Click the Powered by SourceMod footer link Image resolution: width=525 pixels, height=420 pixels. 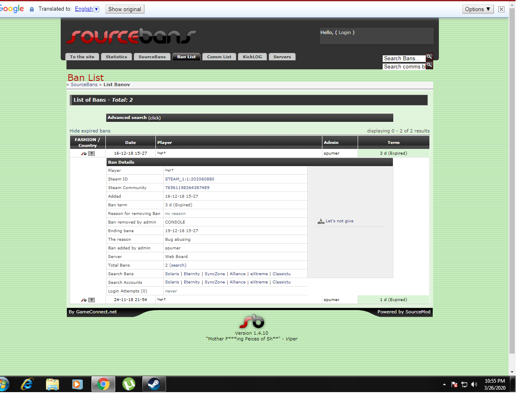[404, 312]
